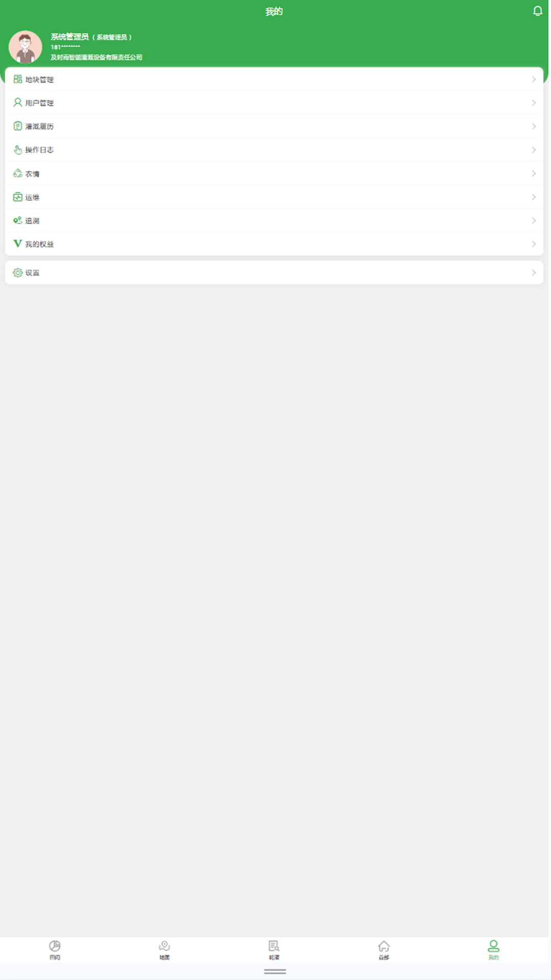
Task: Open notifications via the bell icon
Action: pos(537,11)
